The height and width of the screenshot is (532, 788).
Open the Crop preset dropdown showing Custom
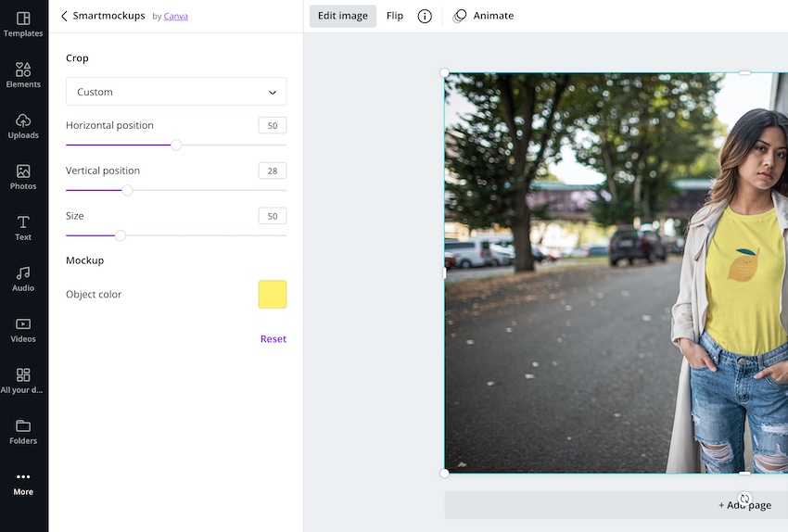point(176,92)
